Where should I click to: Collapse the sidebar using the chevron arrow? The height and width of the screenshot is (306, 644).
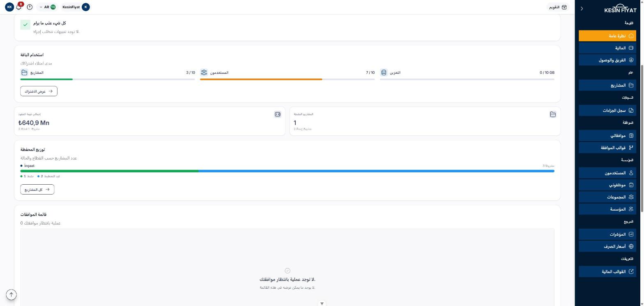[x=582, y=9]
